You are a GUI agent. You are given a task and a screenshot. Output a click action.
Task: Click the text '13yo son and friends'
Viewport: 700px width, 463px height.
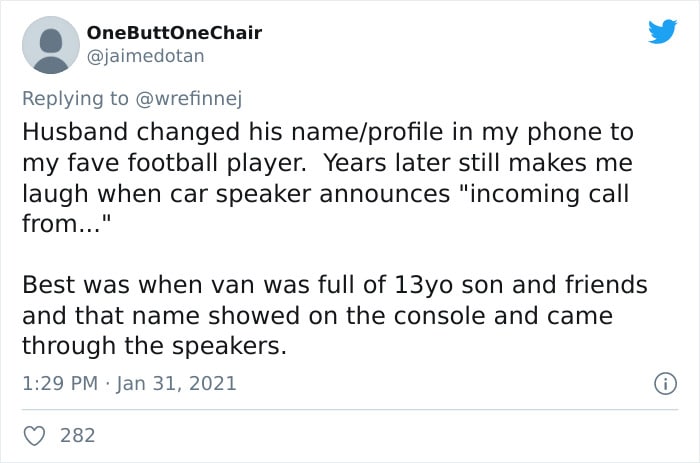tap(521, 285)
